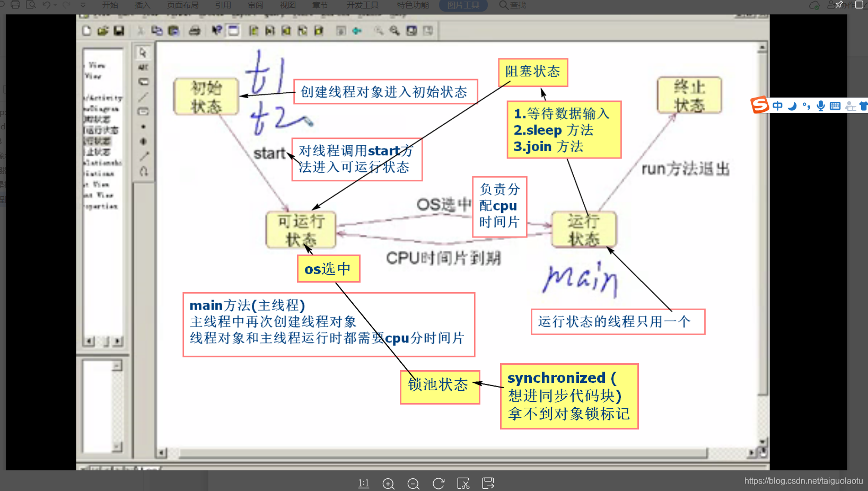Switch to 页面布局 tab

pos(182,5)
